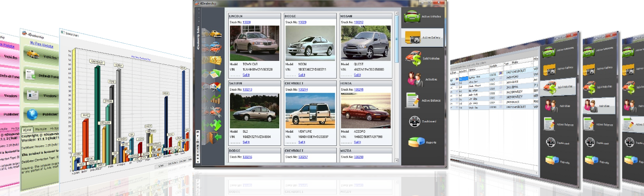Click Vendors button in pink window

[x=10, y=95]
